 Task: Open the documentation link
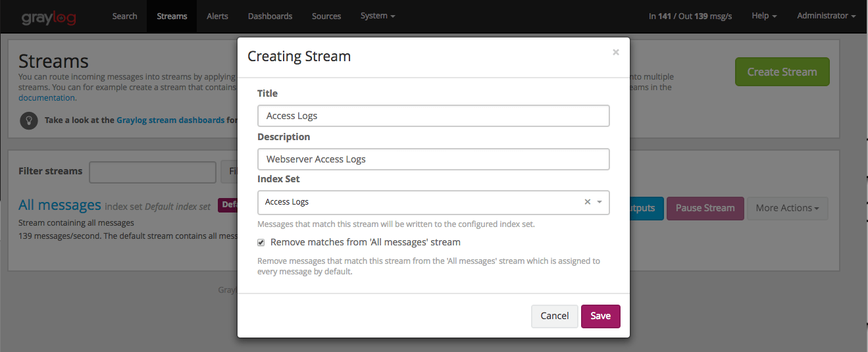tap(47, 98)
